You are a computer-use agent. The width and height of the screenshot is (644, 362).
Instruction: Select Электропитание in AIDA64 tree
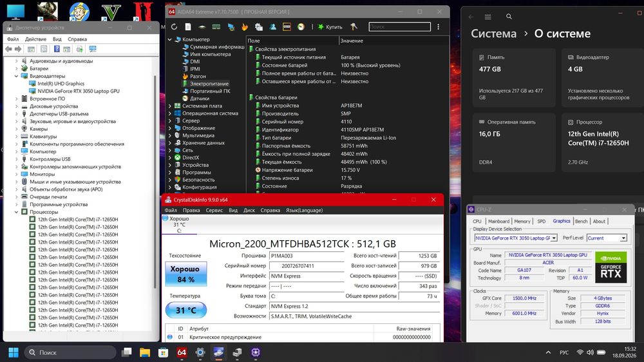coord(209,84)
